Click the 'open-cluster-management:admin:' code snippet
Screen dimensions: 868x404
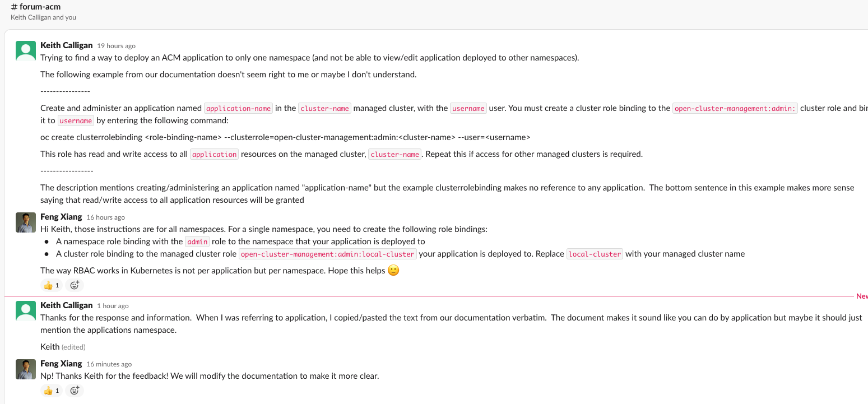click(735, 109)
